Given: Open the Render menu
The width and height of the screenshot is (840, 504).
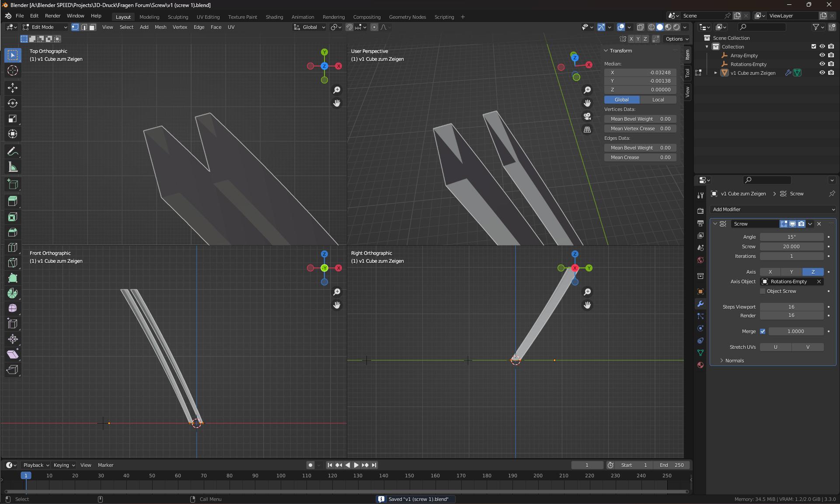Looking at the screenshot, I should click(52, 16).
